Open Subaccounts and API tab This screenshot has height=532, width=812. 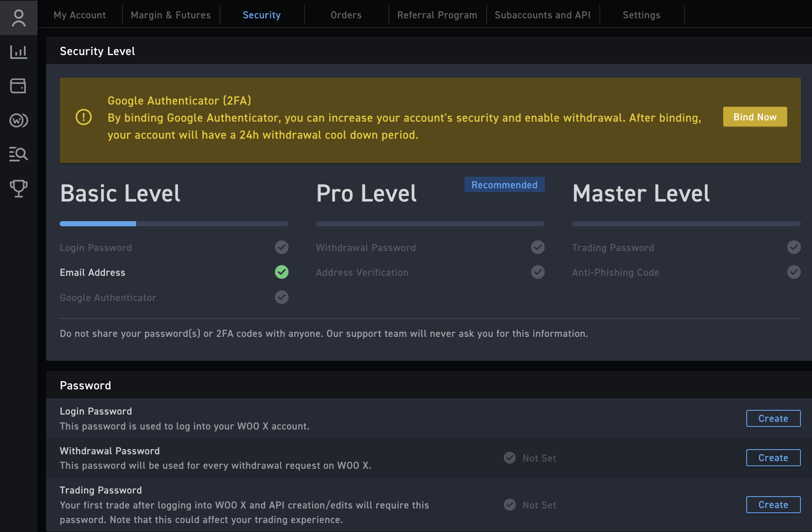tap(543, 15)
